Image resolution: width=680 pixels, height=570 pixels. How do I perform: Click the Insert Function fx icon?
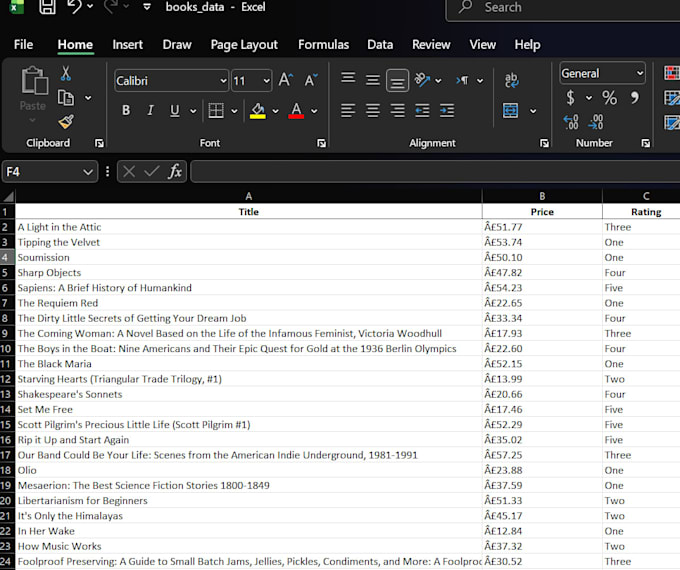175,172
